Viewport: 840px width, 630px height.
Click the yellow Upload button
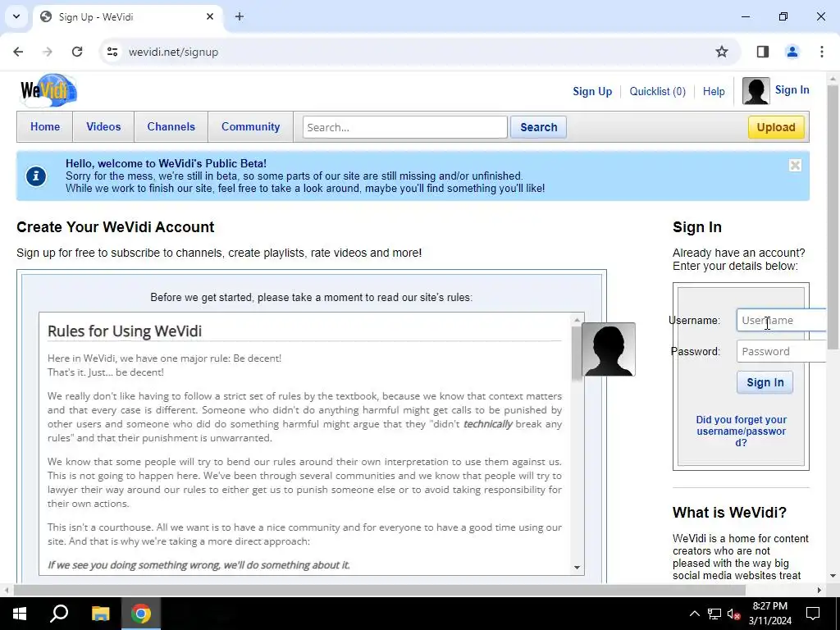pos(776,127)
